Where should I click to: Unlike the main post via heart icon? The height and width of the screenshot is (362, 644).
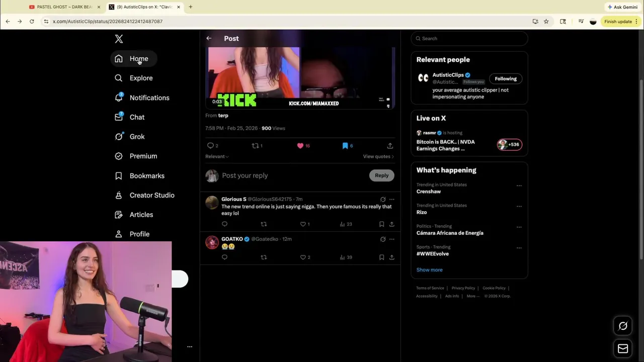tap(300, 146)
